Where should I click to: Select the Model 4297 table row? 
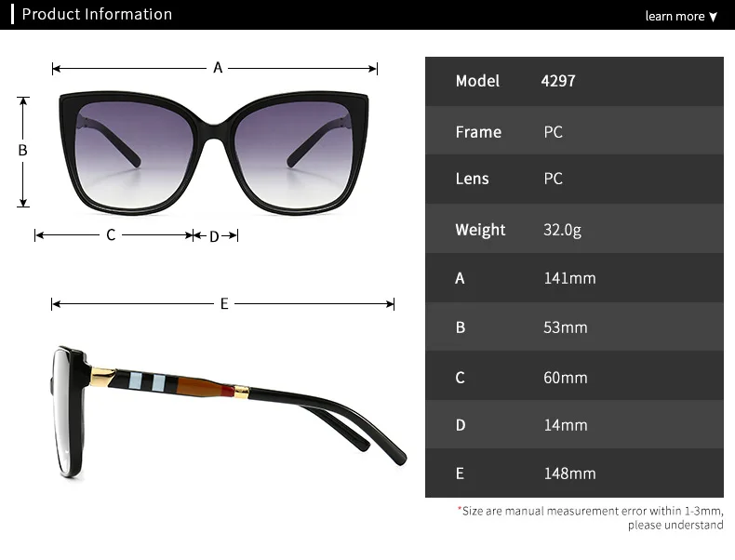pos(574,81)
